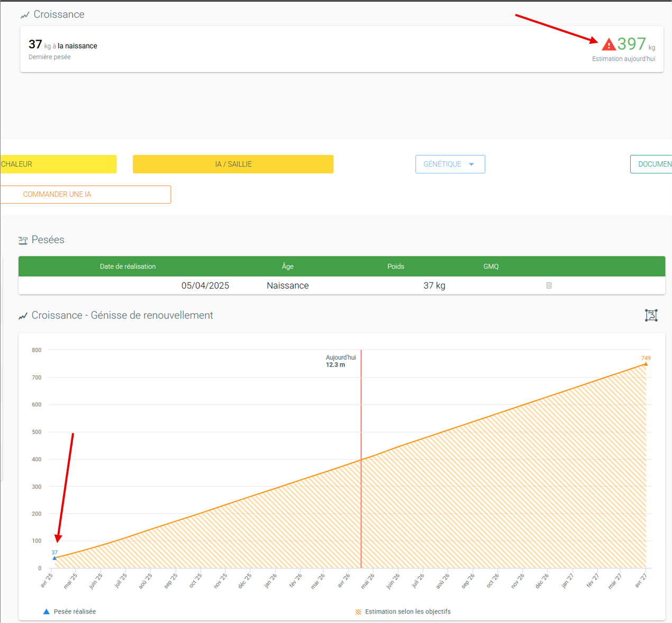Click the green 397 kg estimate value

(632, 44)
